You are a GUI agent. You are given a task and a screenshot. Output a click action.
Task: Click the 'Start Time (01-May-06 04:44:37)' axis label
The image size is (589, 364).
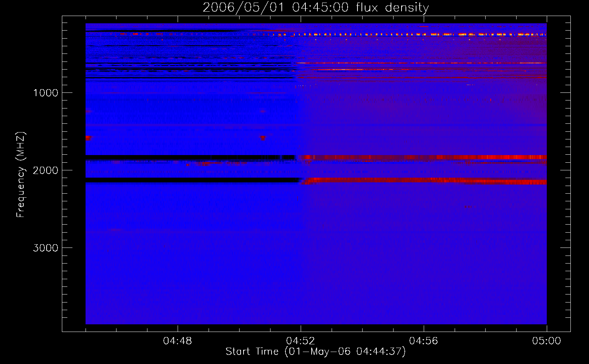point(316,352)
